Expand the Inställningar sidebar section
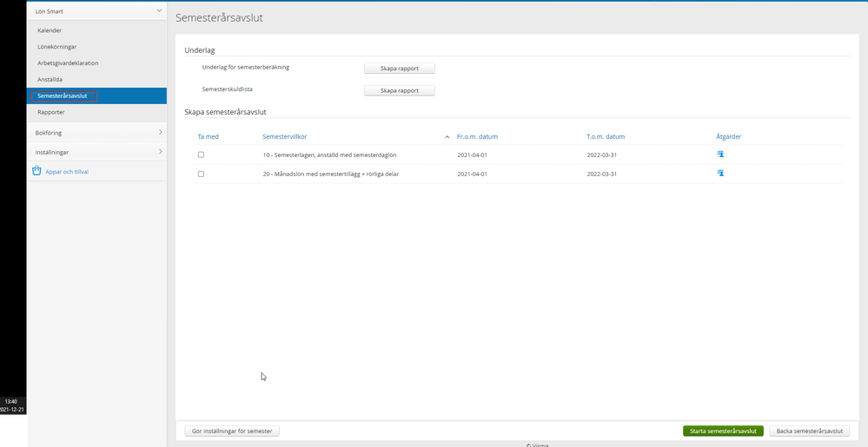Viewport: 868px width, 447px height. click(160, 152)
